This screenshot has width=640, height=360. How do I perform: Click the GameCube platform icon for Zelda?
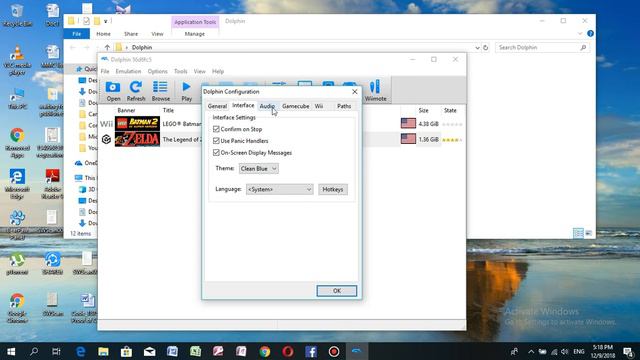[x=107, y=139]
